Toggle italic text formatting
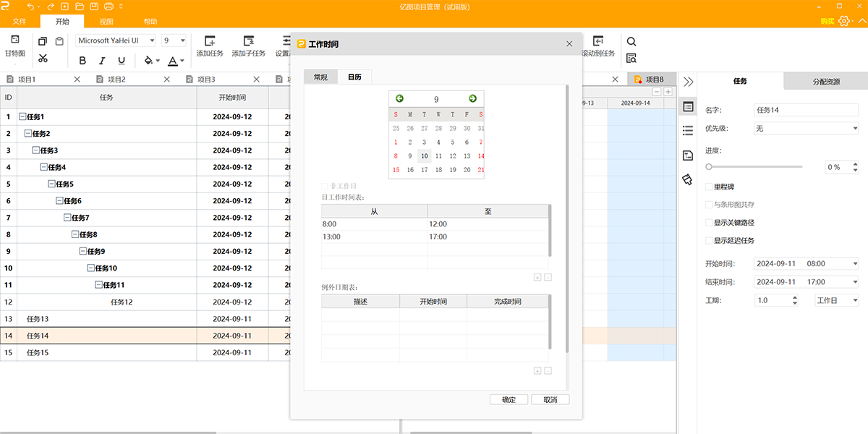 (x=102, y=61)
